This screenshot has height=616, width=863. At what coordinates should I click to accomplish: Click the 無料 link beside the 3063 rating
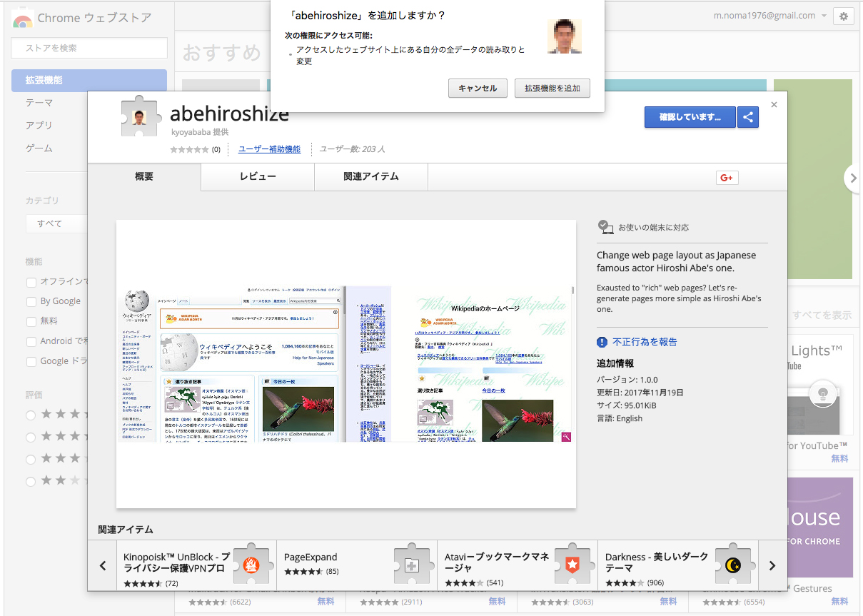pos(668,602)
